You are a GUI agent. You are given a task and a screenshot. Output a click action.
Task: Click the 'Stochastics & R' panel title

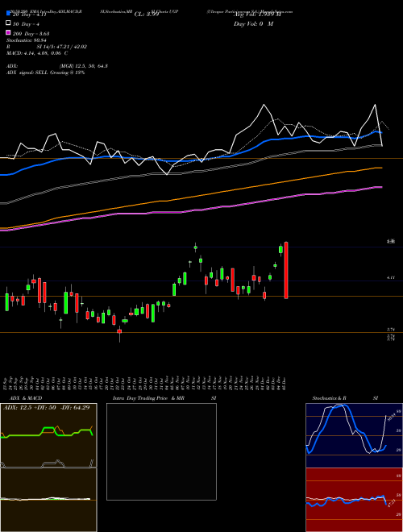coord(329,398)
